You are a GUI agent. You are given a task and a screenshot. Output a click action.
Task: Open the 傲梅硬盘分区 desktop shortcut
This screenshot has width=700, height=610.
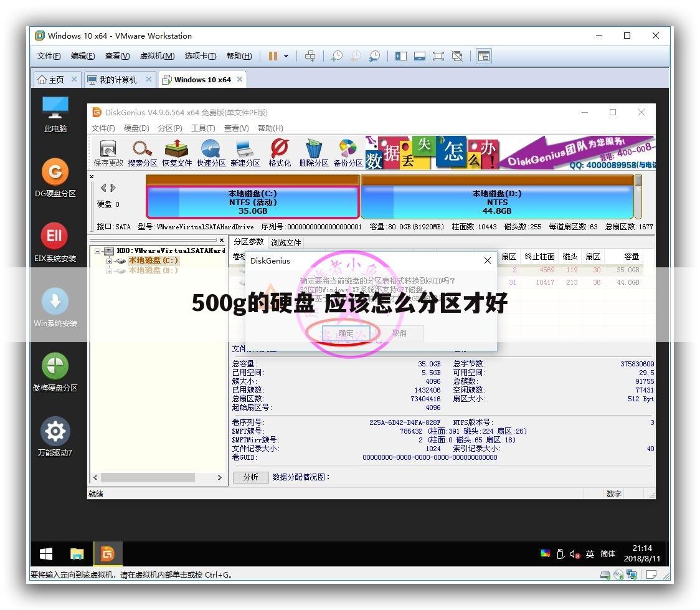55,372
